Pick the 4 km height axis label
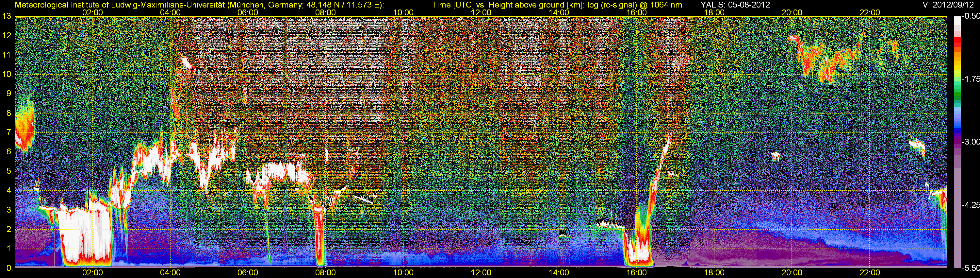The width and height of the screenshot is (980, 278). pos(9,191)
